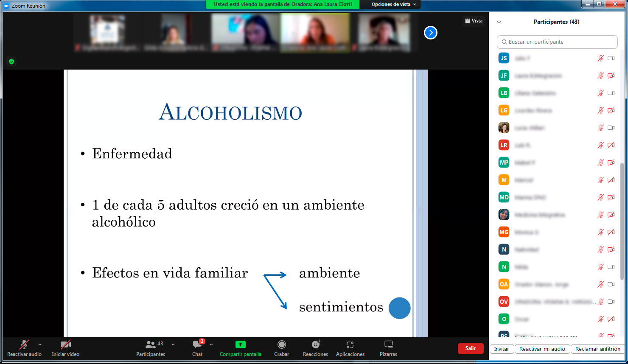The image size is (628, 364).
Task: Start recording with the Grabar icon
Action: pyautogui.click(x=281, y=344)
